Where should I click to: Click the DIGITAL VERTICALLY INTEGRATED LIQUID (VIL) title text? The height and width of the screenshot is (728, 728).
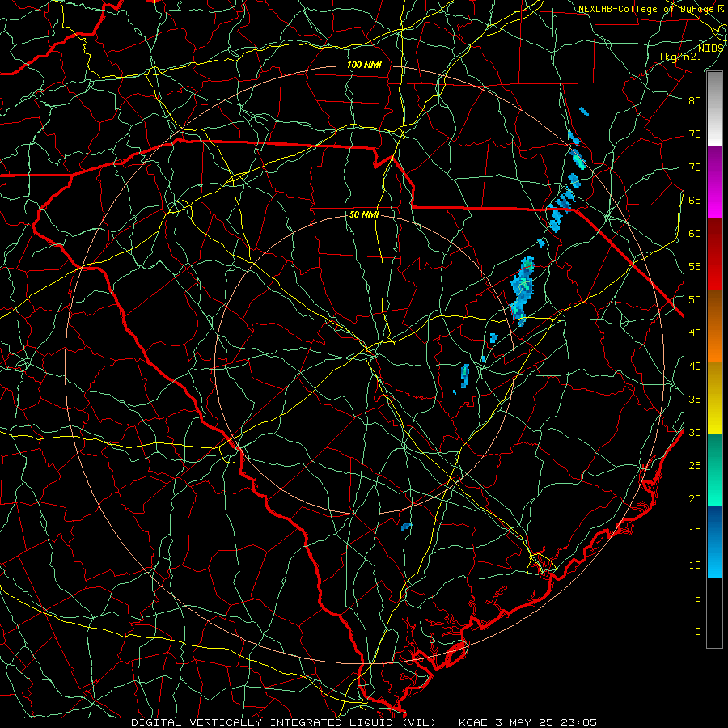[x=283, y=722]
